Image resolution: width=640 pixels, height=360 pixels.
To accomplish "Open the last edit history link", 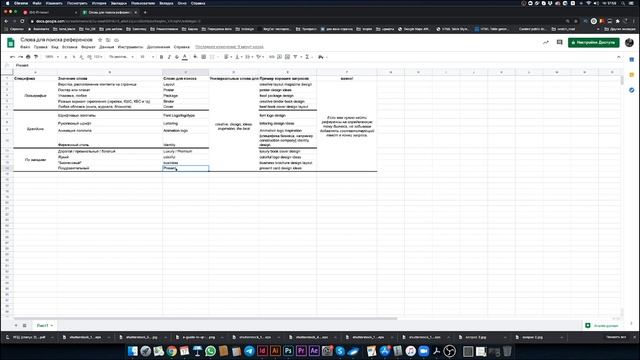I will pyautogui.click(x=229, y=47).
